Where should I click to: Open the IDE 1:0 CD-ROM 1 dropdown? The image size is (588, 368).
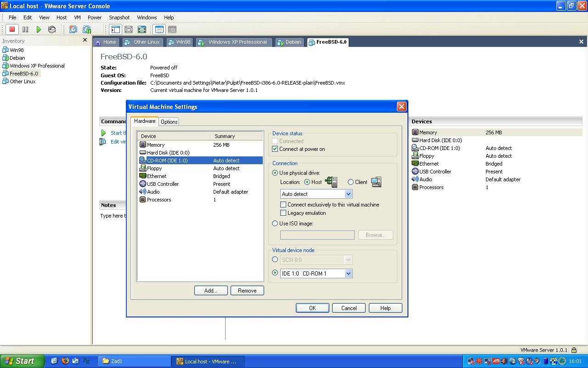click(x=348, y=273)
